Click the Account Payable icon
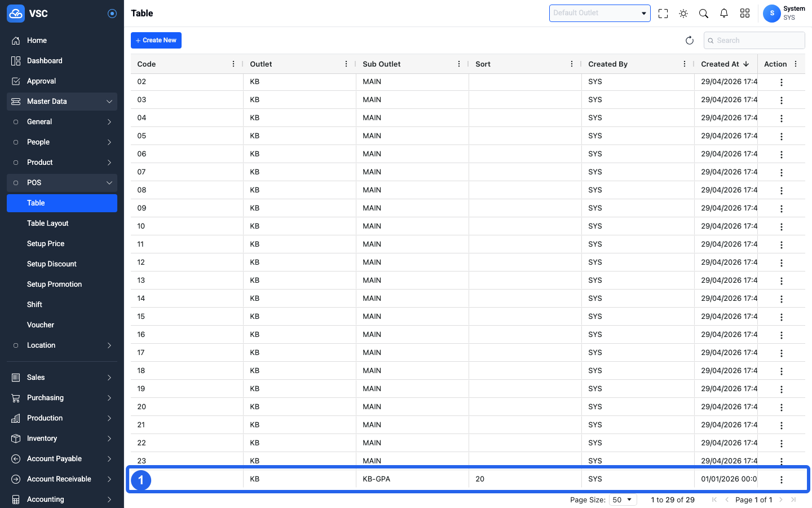 [x=16, y=459]
